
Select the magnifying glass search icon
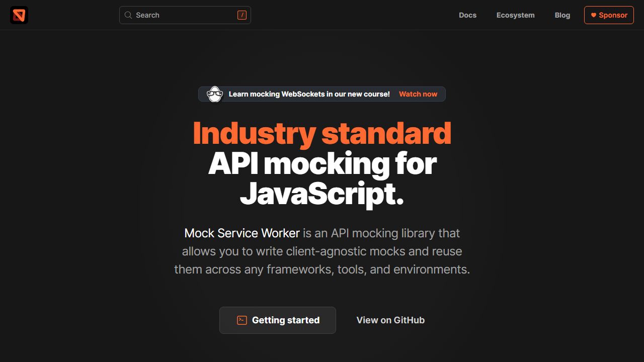point(128,15)
